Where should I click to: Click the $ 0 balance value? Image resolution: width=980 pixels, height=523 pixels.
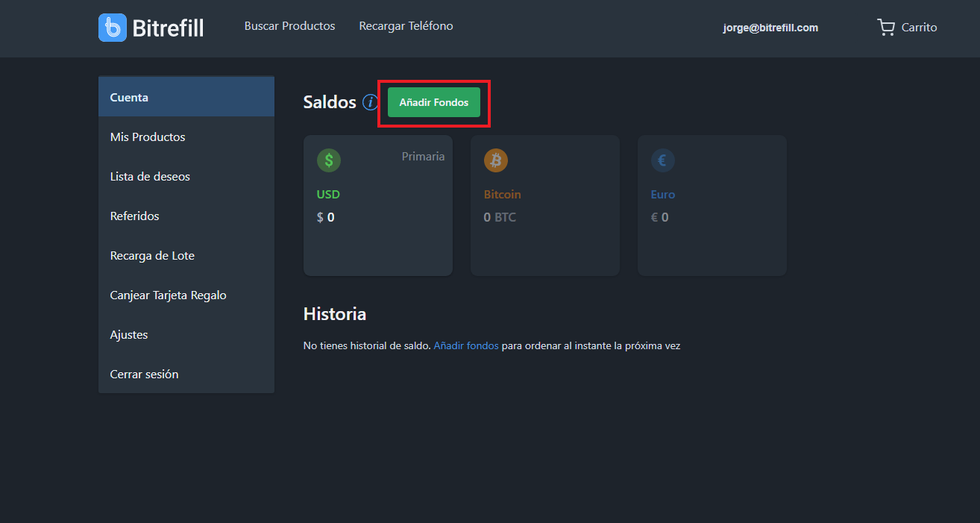326,218
